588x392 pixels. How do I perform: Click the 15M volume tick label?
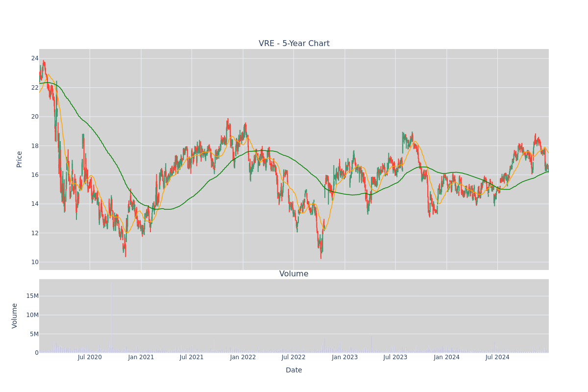(32, 296)
